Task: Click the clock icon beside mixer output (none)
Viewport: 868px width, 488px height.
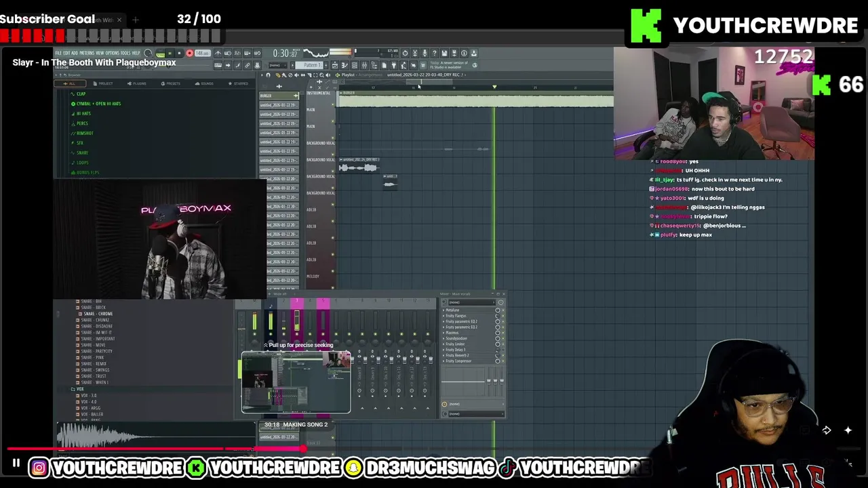Action: click(x=444, y=404)
